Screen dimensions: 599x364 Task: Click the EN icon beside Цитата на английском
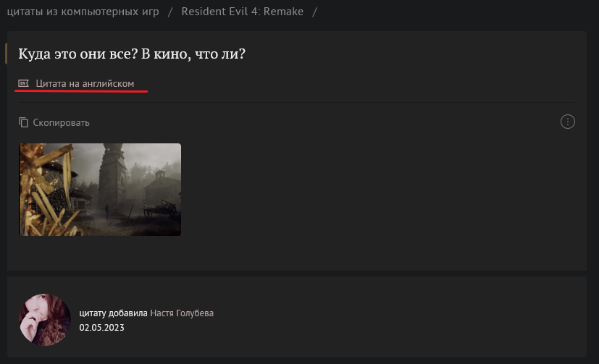pos(23,83)
